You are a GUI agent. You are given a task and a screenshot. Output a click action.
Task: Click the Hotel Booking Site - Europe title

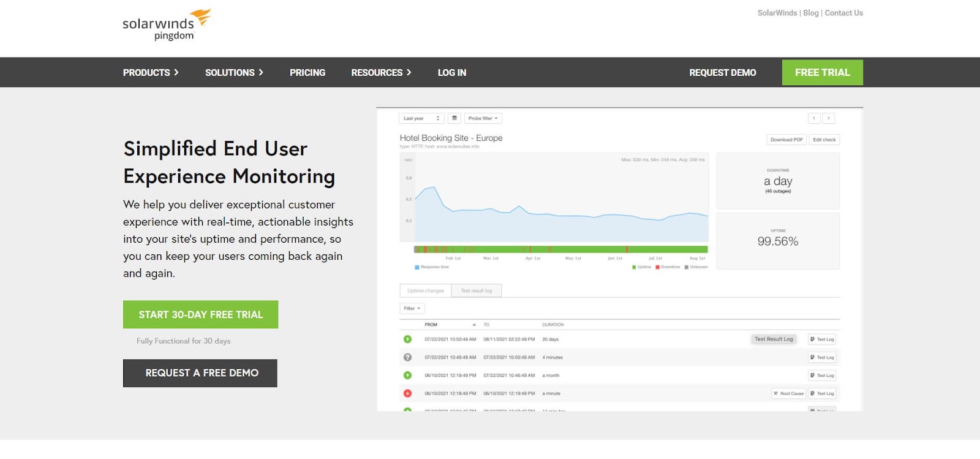[x=451, y=138]
